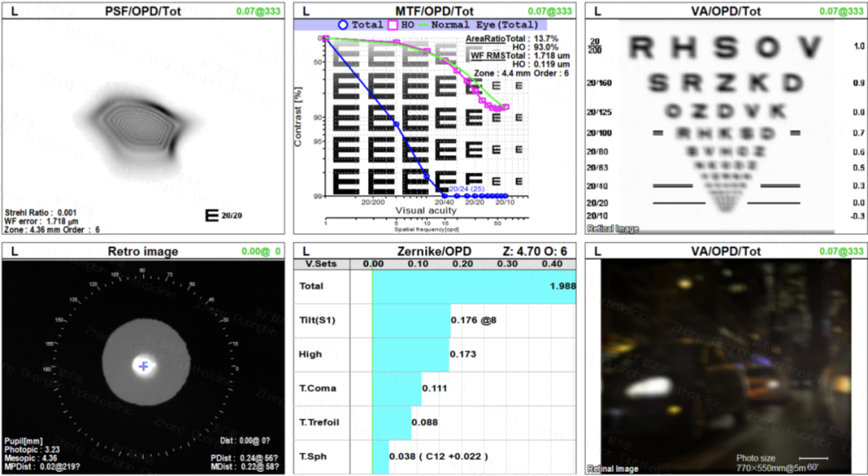Screen dimensions: 868x476
Task: Select the Zernike/OPD panel title
Action: click(433, 252)
